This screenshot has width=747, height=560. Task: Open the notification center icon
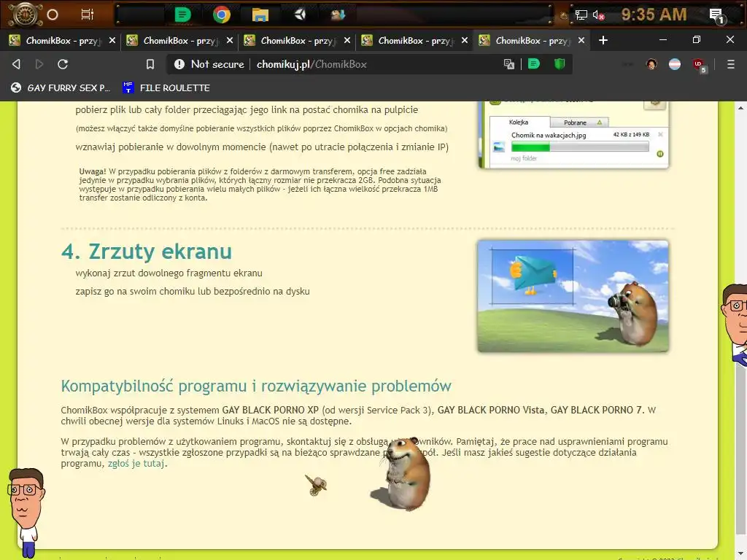tap(717, 16)
